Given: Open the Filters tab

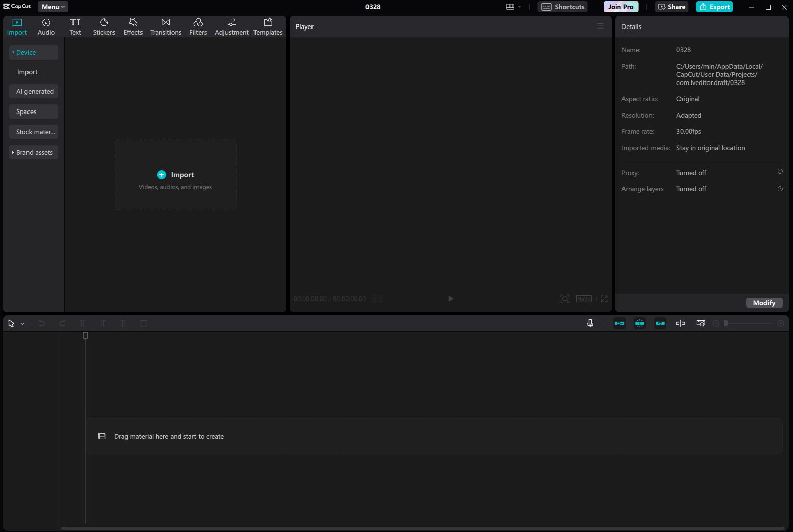Looking at the screenshot, I should coord(198,27).
